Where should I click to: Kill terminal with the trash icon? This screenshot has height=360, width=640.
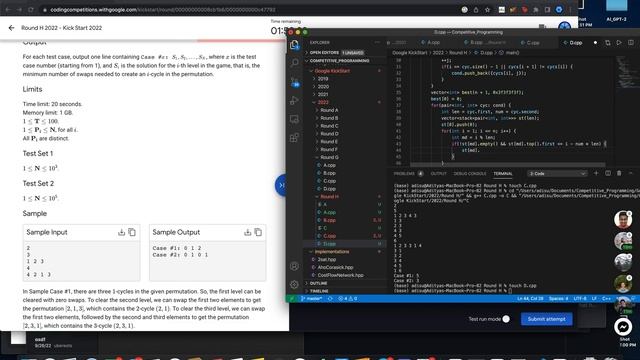[619, 173]
